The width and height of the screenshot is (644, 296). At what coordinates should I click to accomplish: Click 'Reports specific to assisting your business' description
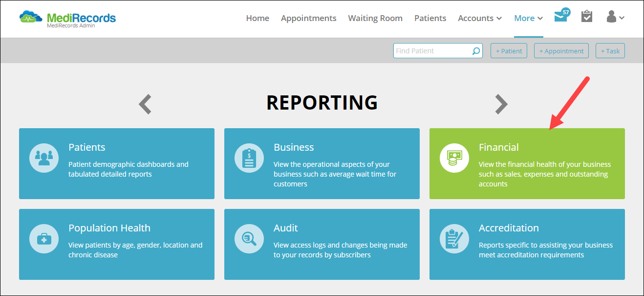click(x=546, y=250)
